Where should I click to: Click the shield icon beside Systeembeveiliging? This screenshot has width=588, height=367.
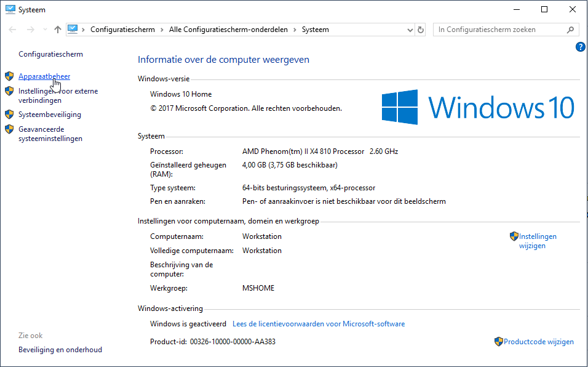pyautogui.click(x=9, y=115)
